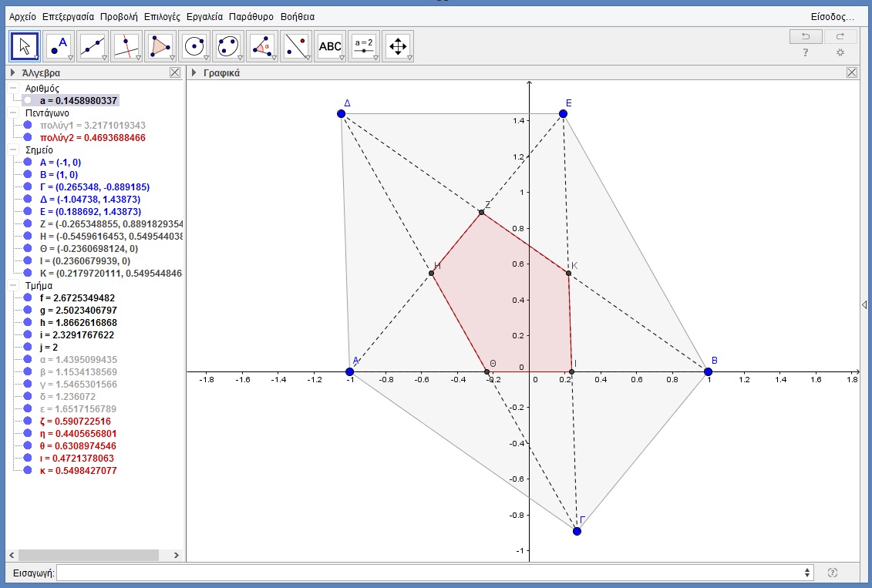Screen dimensions: 872x588
Task: Expand the Γραφικά style bar triangle
Action: (194, 73)
